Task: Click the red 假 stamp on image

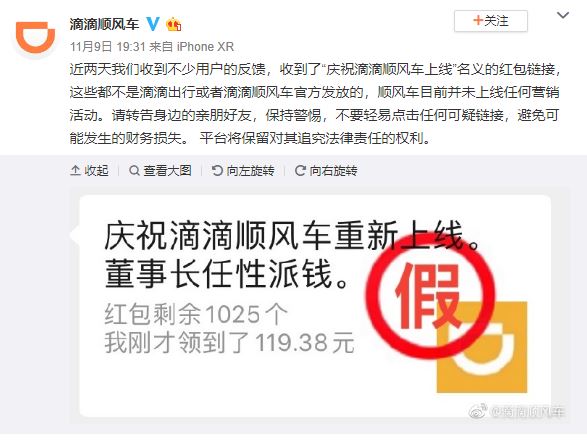Action: point(431,296)
